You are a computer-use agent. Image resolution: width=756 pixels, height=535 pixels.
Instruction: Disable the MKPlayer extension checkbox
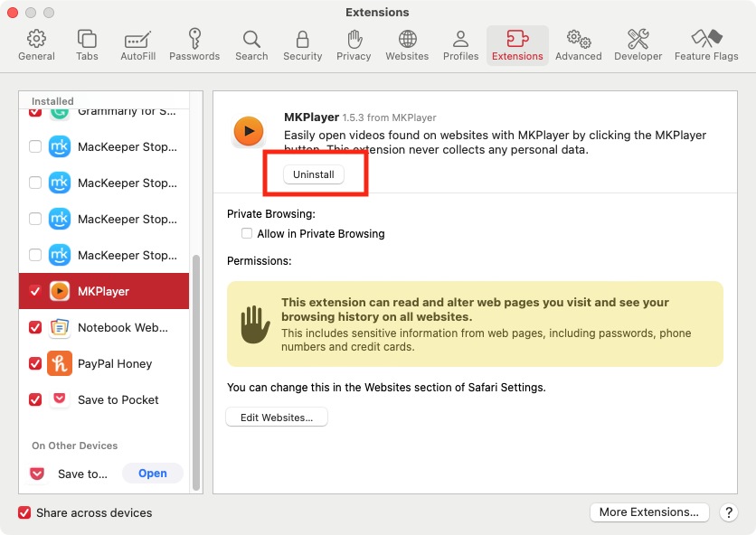[x=35, y=291]
